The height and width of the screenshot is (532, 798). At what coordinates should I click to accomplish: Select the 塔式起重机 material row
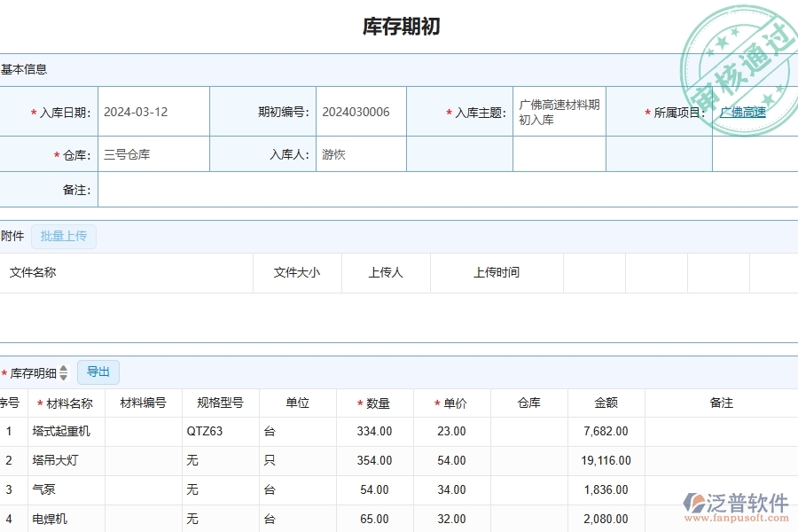point(60,431)
